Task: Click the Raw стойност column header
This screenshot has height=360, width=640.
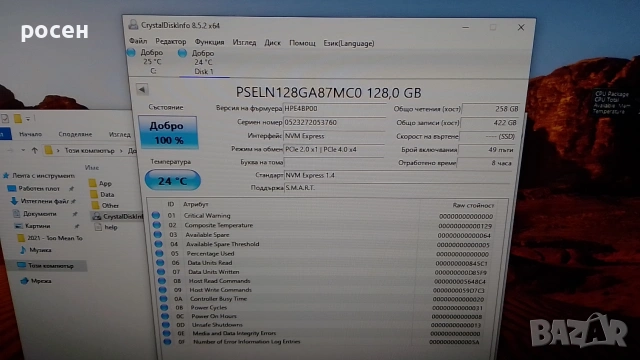Action: pos(473,205)
